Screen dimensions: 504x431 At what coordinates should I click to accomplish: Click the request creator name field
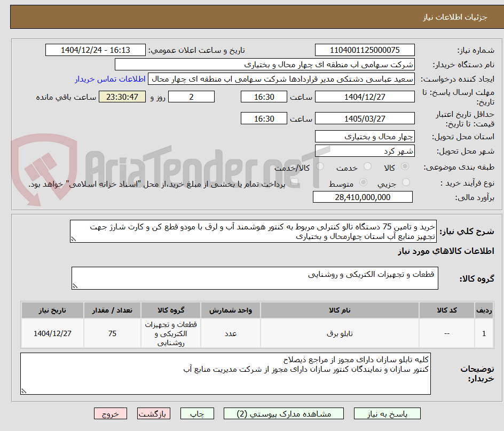pos(281,79)
